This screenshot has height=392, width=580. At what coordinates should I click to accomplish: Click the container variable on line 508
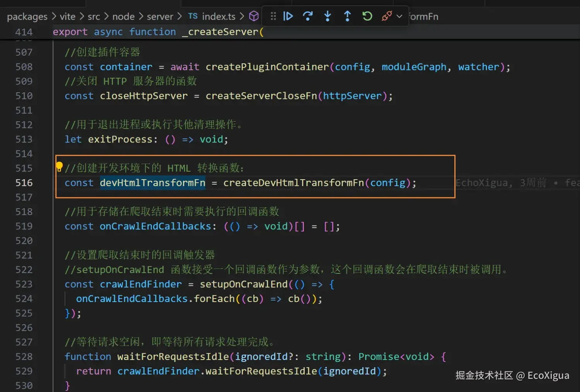click(x=126, y=67)
